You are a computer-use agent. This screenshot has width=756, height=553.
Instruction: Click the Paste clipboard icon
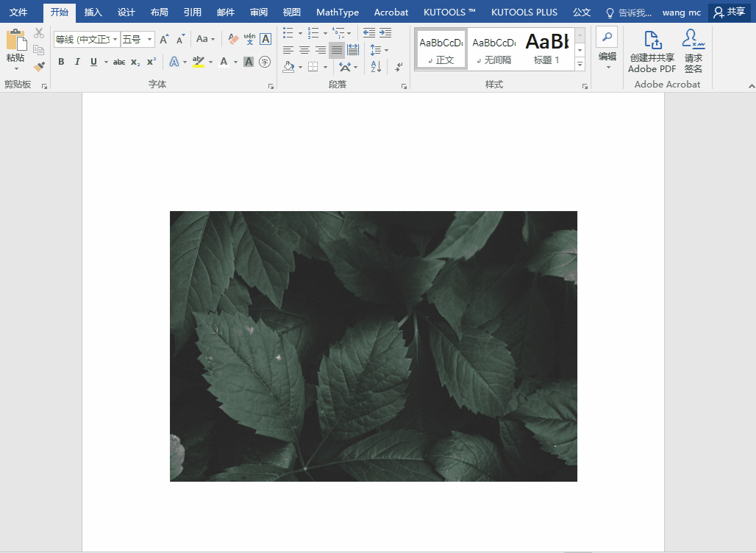pos(16,40)
